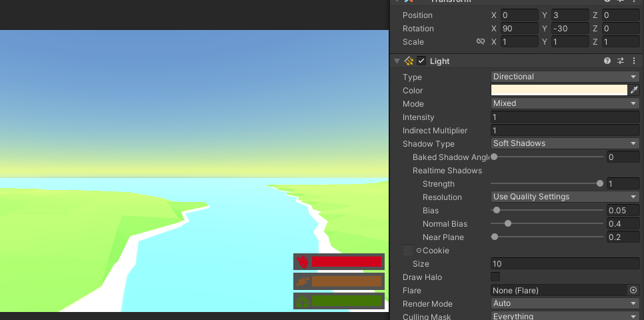The image size is (644, 320).
Task: Click the green paw stamina icon
Action: point(303,301)
